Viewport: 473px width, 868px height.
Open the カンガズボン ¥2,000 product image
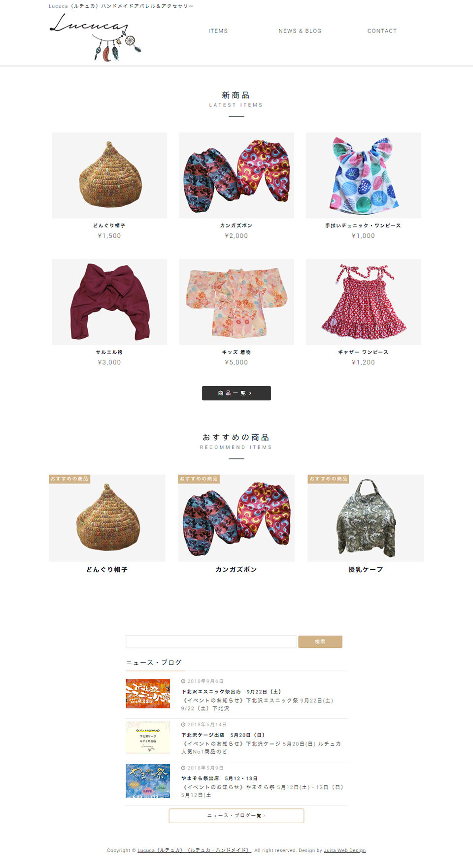236,175
